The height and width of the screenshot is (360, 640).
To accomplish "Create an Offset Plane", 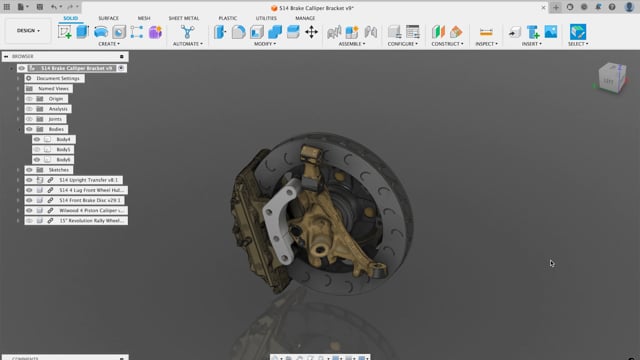I will click(x=438, y=32).
